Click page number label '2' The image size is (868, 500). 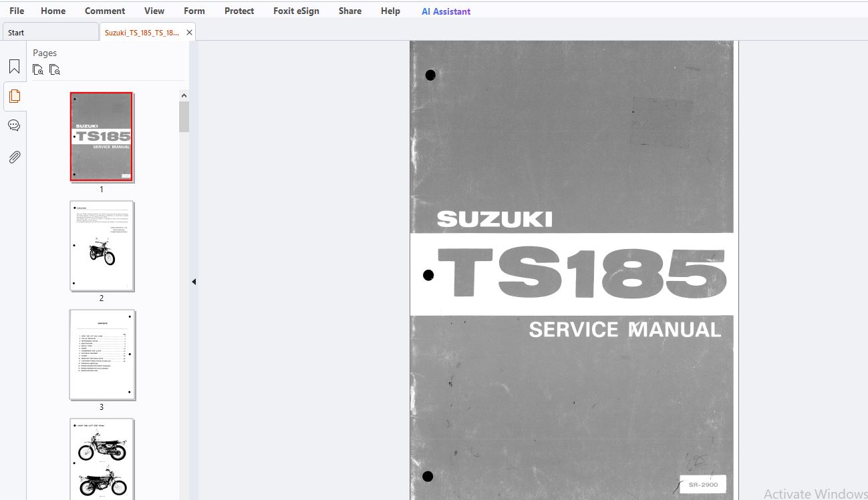[x=102, y=298]
